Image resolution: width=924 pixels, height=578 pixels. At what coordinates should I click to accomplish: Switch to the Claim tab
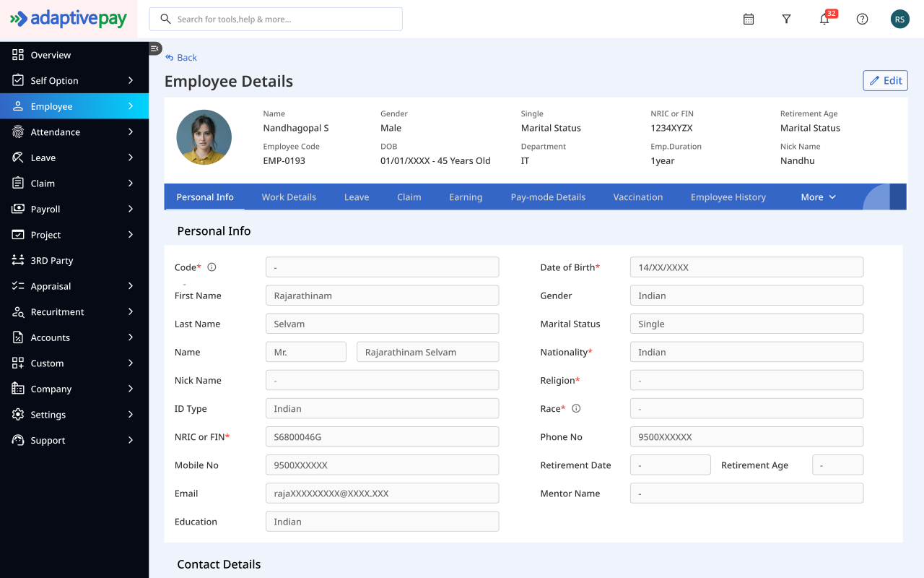point(409,197)
